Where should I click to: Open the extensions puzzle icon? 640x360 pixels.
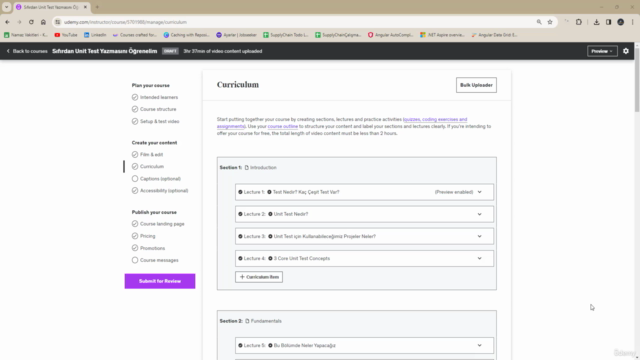point(579,22)
